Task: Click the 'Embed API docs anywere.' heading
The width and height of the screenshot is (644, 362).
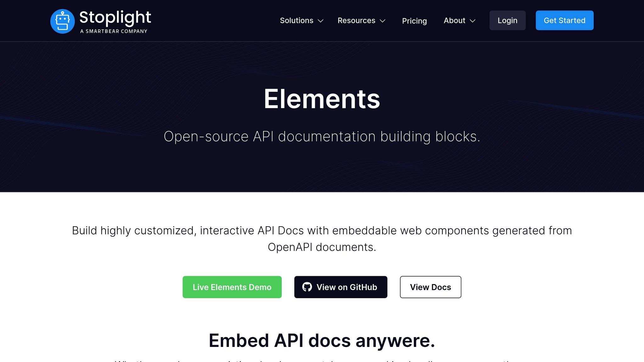Action: coord(322,340)
